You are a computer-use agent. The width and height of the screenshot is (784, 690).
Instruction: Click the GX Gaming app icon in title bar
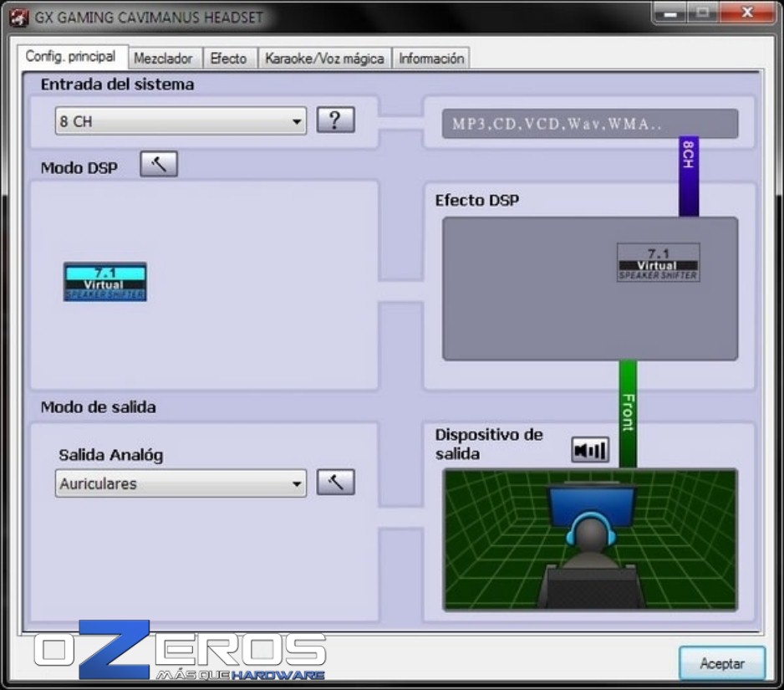pyautogui.click(x=18, y=18)
